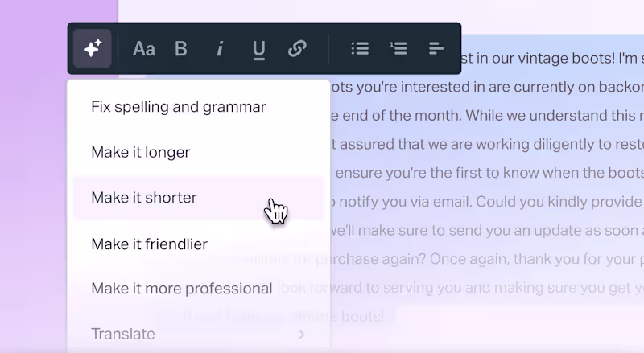Toggle underline formatting
Screen dimensions: 644x353
[258, 50]
